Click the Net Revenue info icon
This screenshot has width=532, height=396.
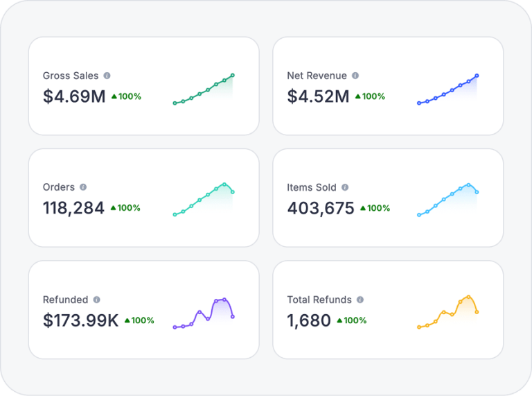[355, 76]
